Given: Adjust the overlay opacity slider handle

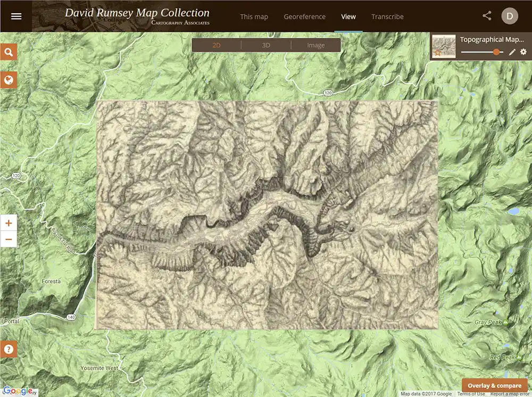Looking at the screenshot, I should click(496, 52).
